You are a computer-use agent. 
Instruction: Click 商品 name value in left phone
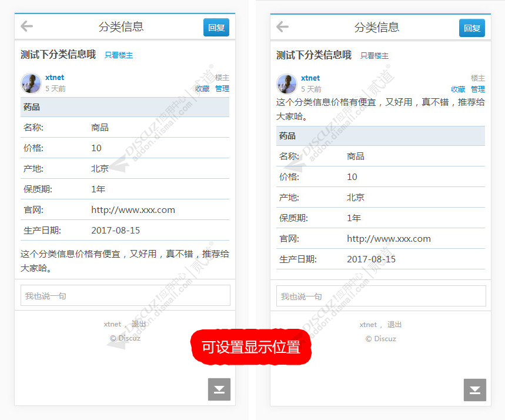coord(100,127)
